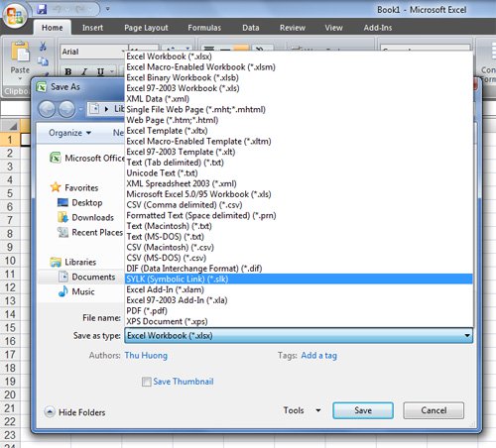Click the Office Button orb
496x448 pixels.
pyautogui.click(x=15, y=16)
